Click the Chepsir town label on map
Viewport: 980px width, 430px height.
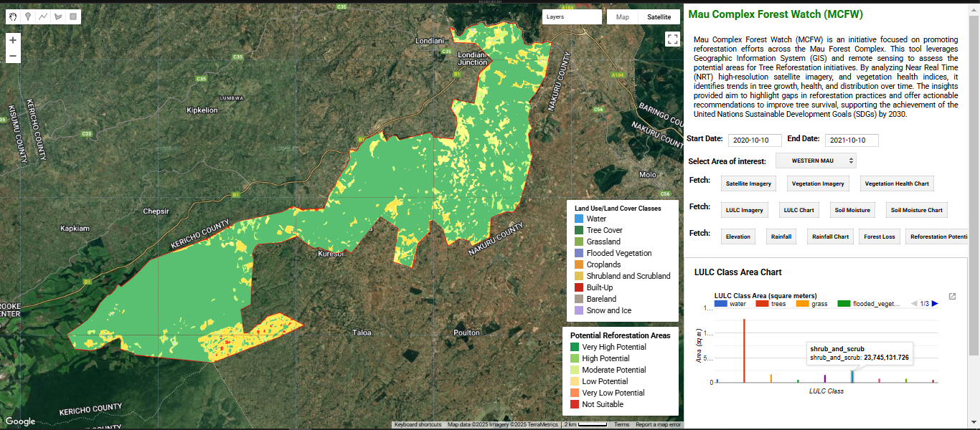(x=156, y=211)
